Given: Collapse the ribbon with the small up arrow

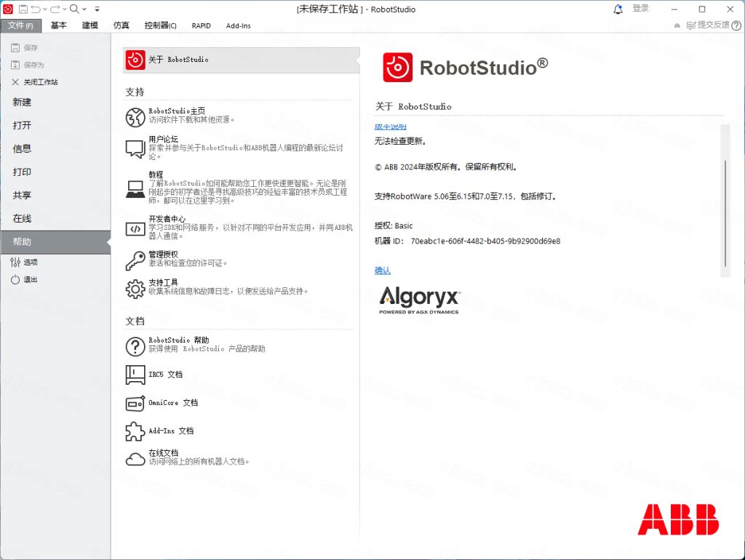Looking at the screenshot, I should point(677,25).
